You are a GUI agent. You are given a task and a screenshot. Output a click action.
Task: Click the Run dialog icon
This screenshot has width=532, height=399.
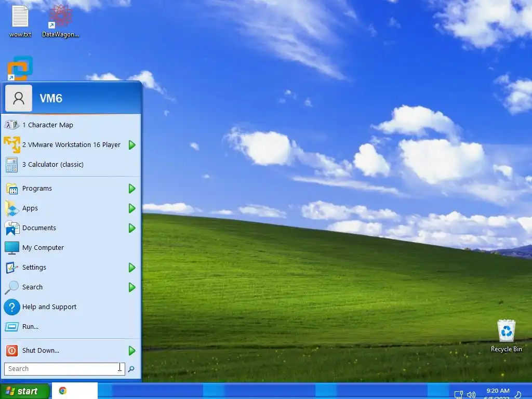click(x=12, y=327)
